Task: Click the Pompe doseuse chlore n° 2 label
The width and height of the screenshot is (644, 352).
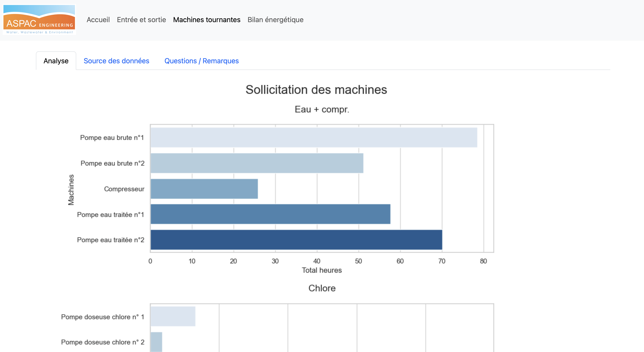Action: pyautogui.click(x=103, y=342)
